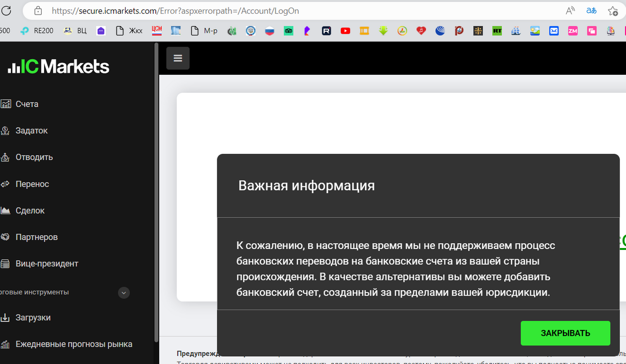Open the orange square bookmark icon
This screenshot has width=626, height=364.
tap(364, 31)
